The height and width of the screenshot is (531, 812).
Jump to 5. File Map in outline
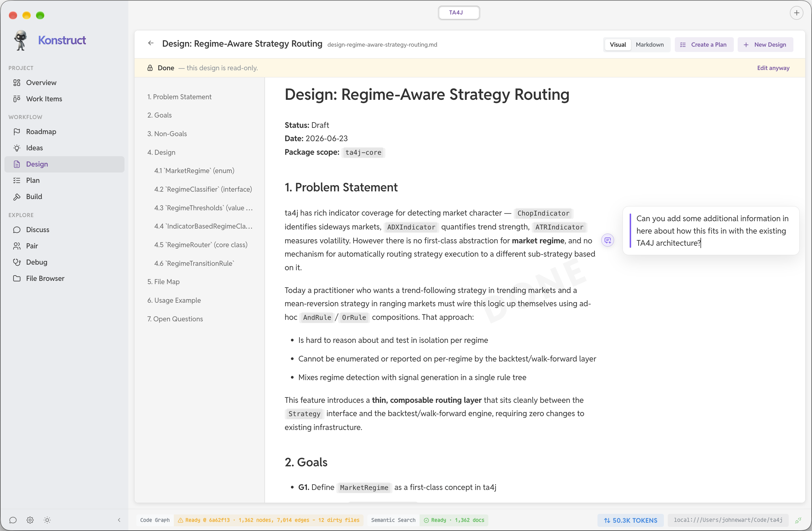163,281
